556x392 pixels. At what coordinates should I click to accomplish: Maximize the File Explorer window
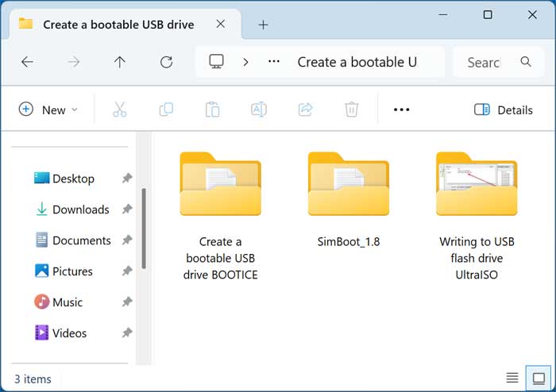click(488, 15)
